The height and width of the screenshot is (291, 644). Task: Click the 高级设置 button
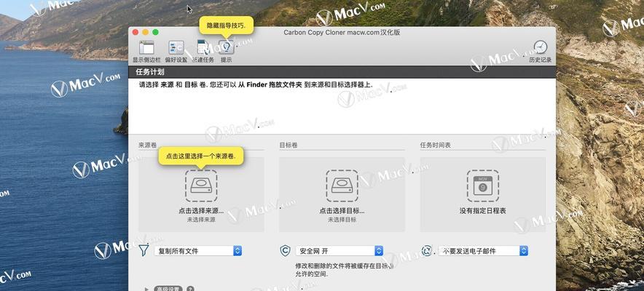[x=168, y=289]
